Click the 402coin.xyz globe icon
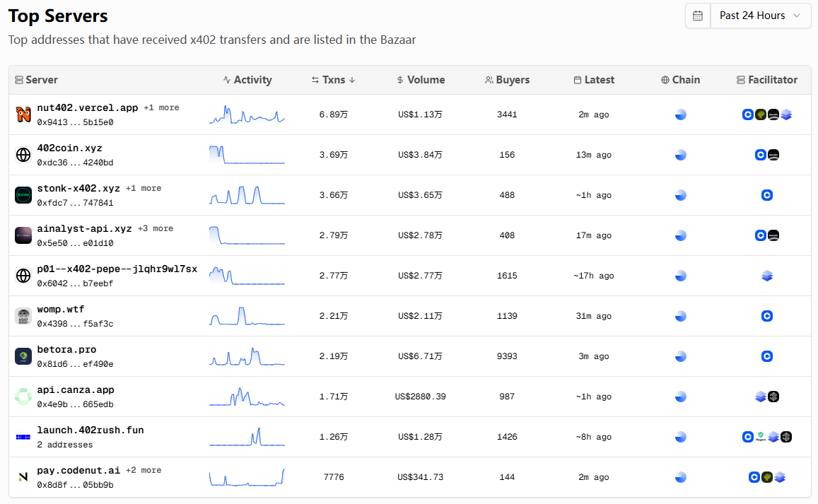The height and width of the screenshot is (504, 818). click(x=23, y=155)
